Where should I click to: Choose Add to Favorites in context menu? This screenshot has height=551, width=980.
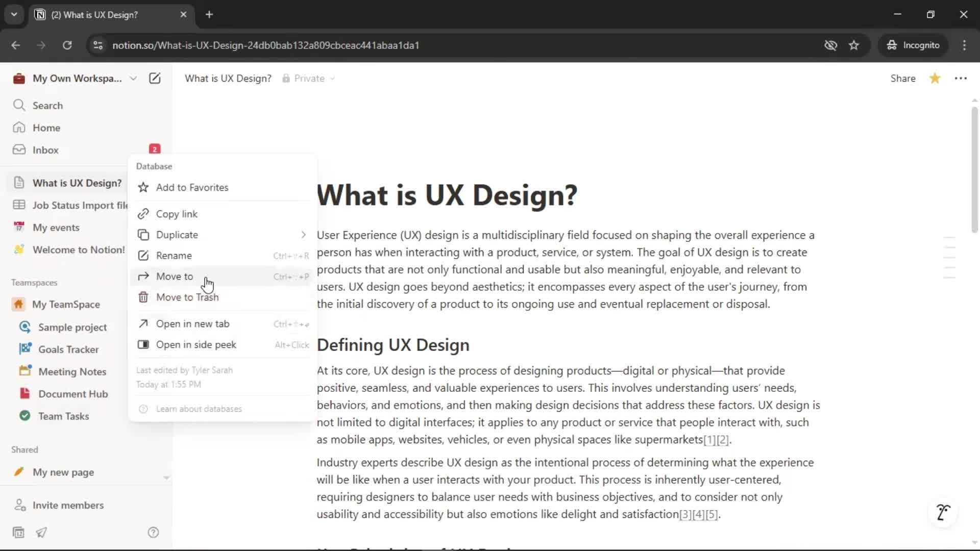pyautogui.click(x=223, y=187)
